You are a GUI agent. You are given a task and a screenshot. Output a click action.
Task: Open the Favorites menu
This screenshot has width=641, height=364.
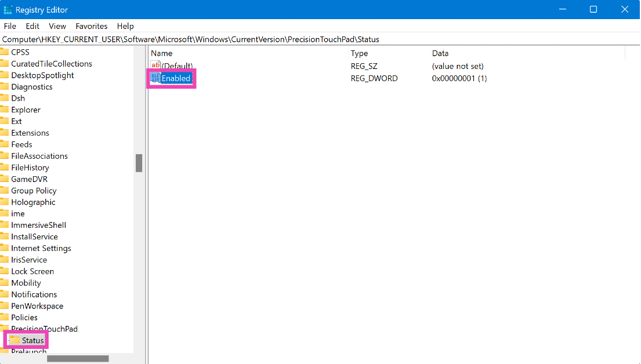[91, 26]
